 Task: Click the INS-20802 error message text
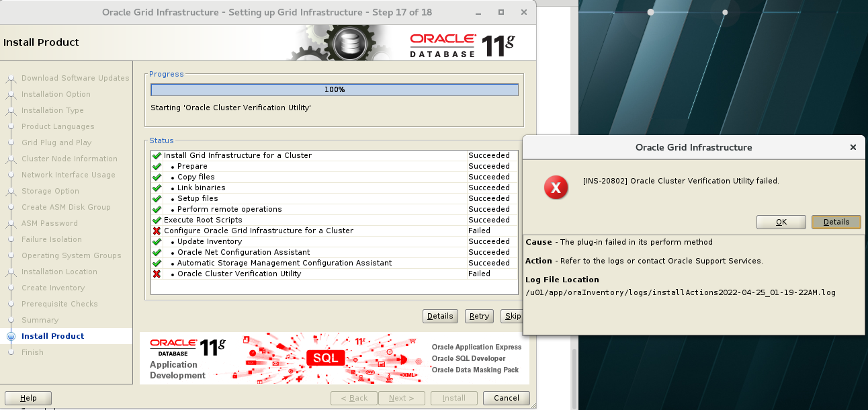(x=681, y=181)
